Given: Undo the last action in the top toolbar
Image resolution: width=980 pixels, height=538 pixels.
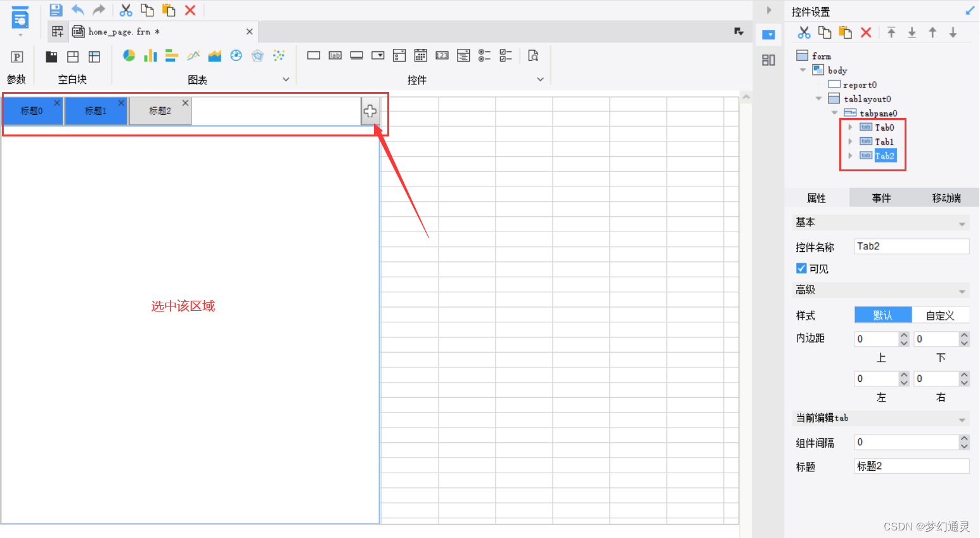Looking at the screenshot, I should (78, 10).
